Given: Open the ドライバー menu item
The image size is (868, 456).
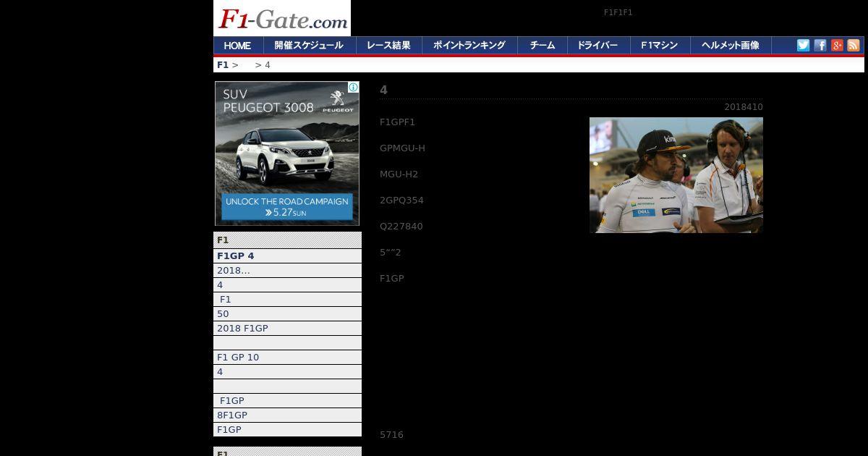Looking at the screenshot, I should tap(597, 46).
